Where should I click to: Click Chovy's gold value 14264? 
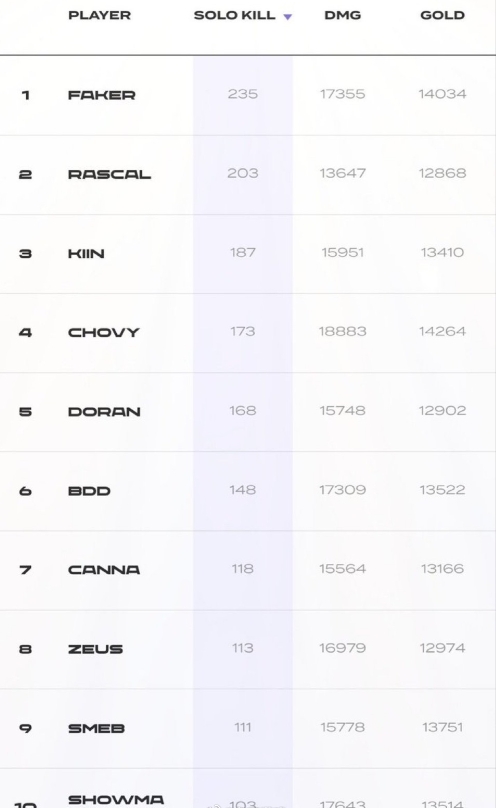click(442, 331)
